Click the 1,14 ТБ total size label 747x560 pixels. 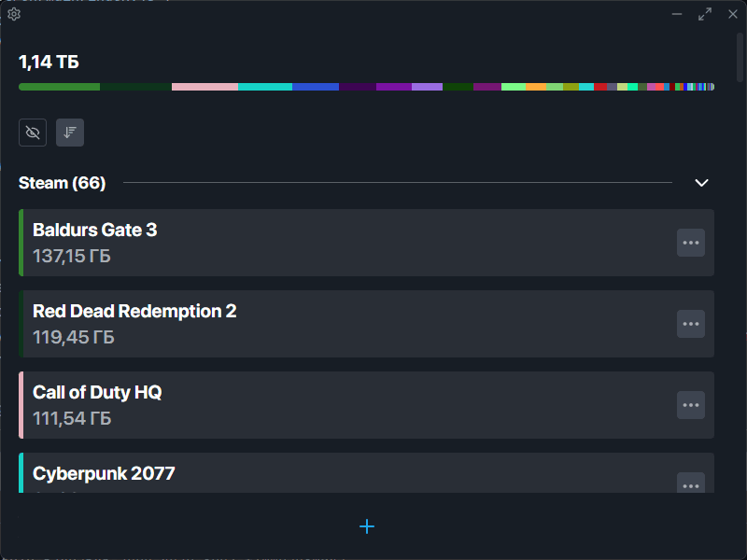tap(49, 62)
